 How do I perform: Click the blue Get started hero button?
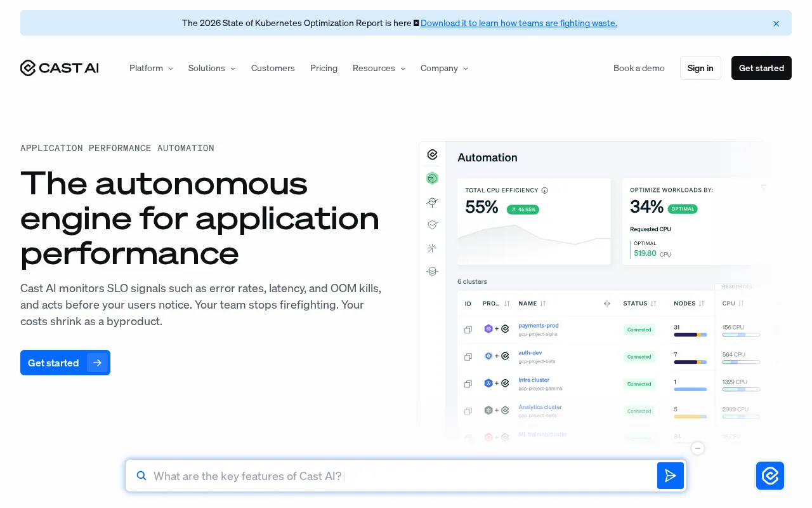tap(65, 363)
